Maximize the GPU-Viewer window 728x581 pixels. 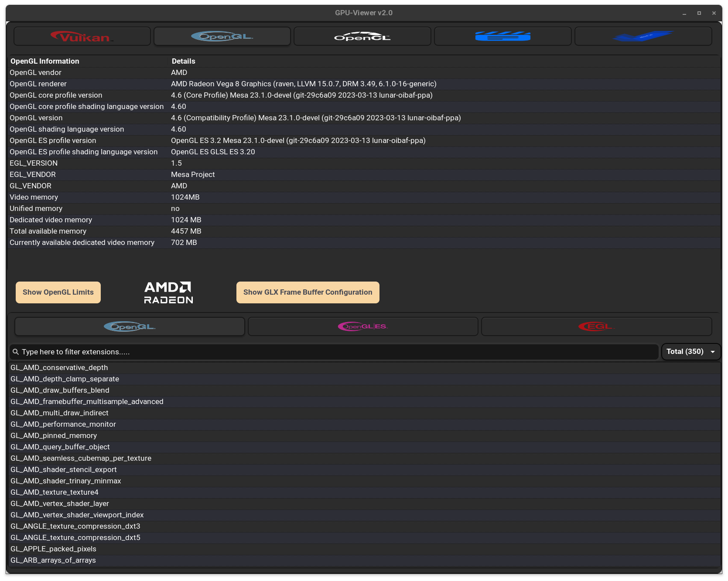tap(699, 13)
